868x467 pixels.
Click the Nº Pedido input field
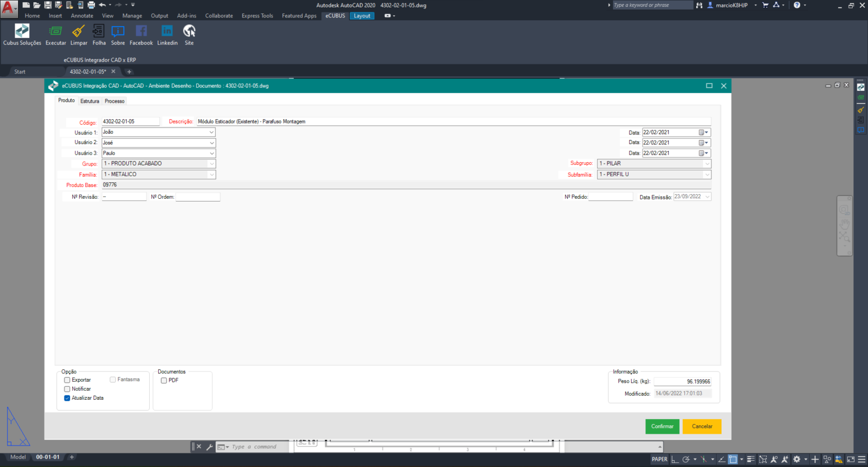pyautogui.click(x=610, y=197)
